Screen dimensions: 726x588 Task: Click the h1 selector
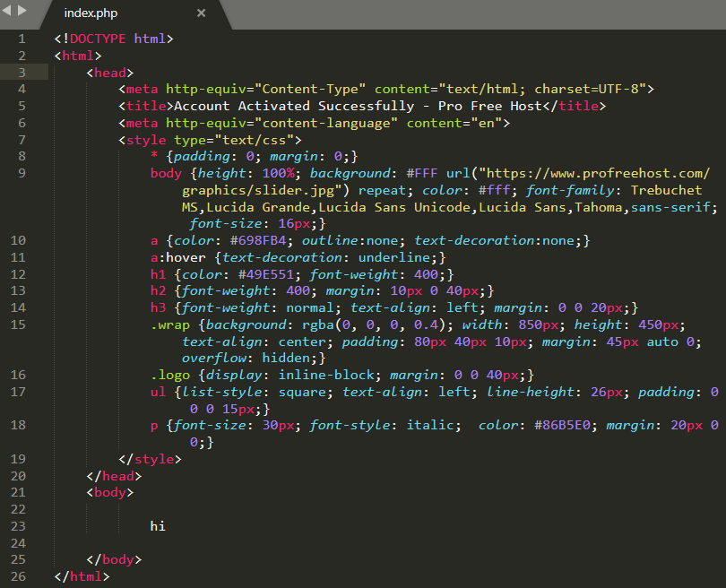point(158,274)
